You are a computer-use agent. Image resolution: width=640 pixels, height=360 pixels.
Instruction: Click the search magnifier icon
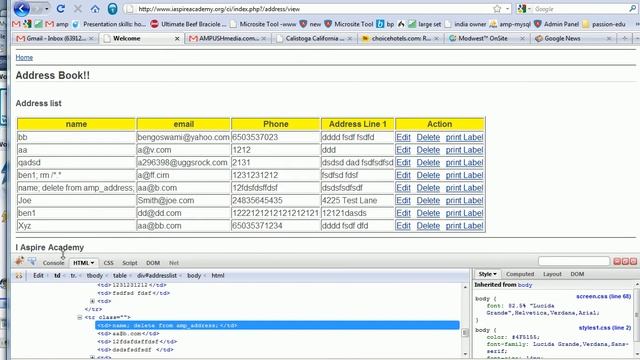coord(633,8)
